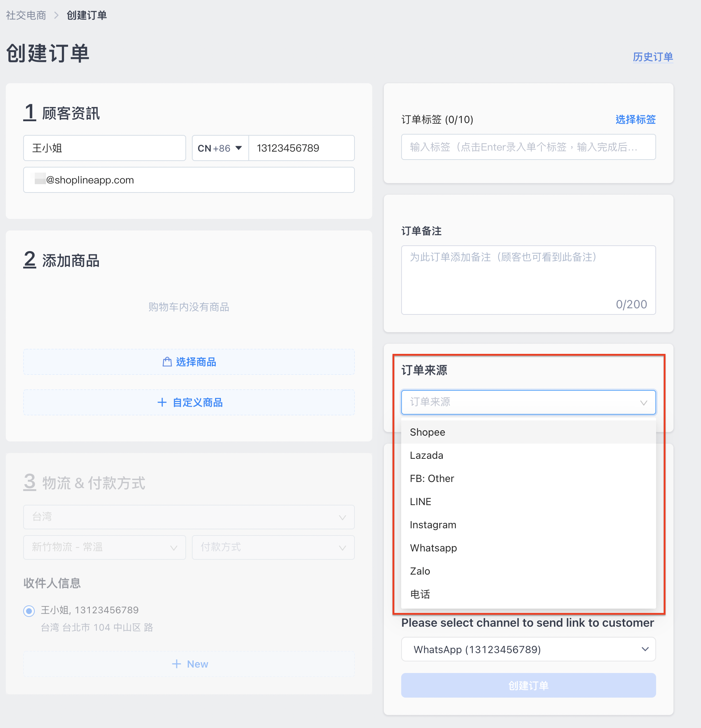Image resolution: width=701 pixels, height=728 pixels.
Task: Click the 选择商品 button
Action: (x=189, y=362)
